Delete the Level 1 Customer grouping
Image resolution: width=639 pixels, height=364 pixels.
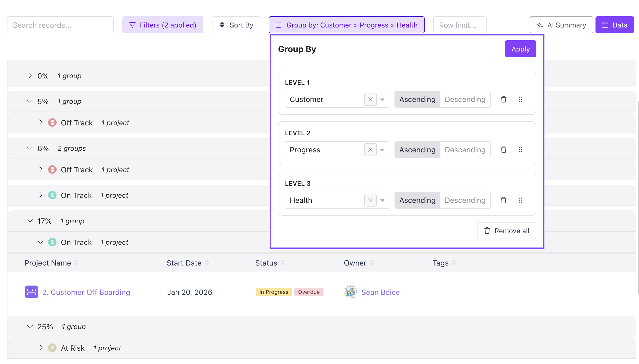[503, 99]
